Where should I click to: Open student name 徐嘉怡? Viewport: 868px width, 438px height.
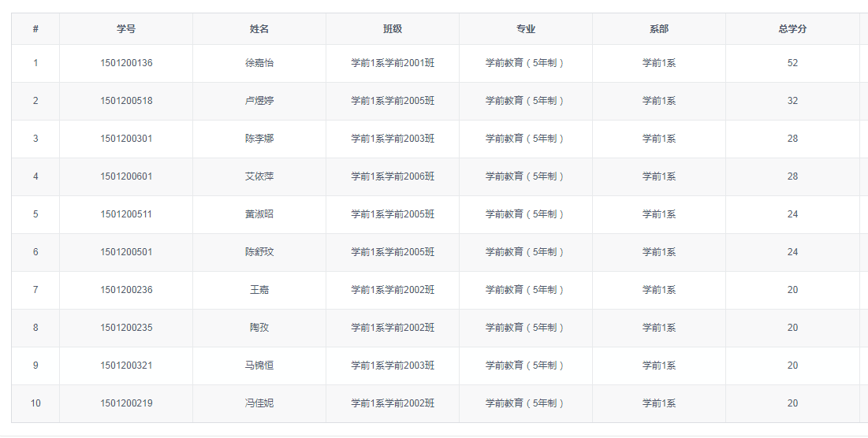click(x=259, y=63)
